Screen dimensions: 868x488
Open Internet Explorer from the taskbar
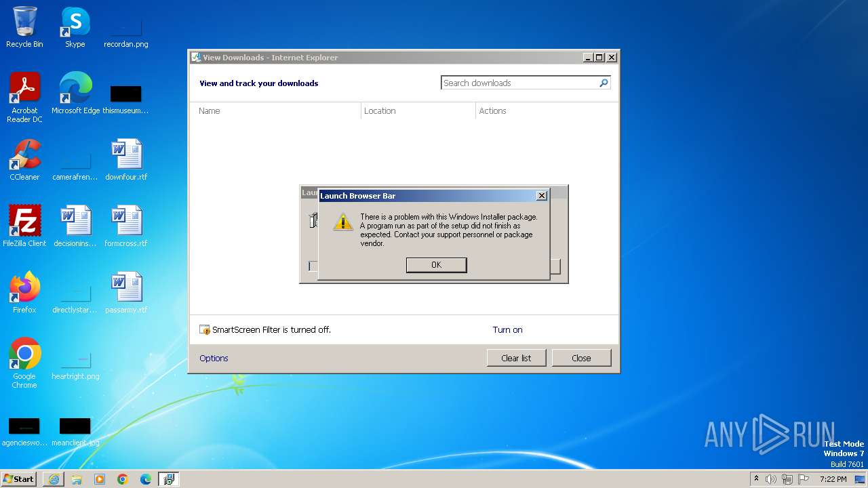(54, 479)
